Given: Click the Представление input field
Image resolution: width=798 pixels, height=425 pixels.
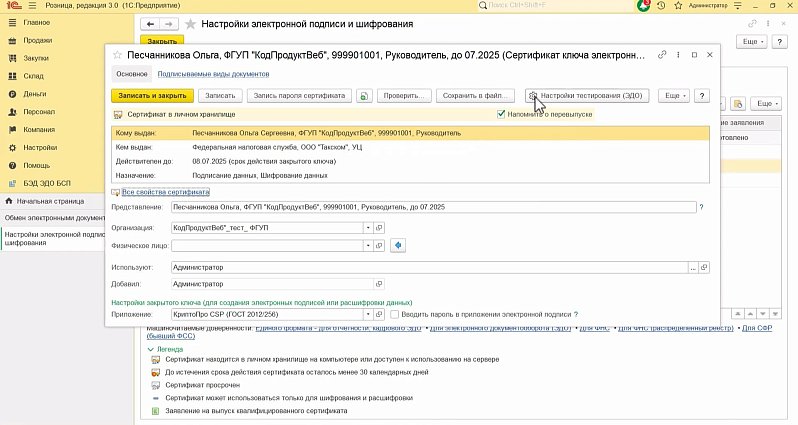Looking at the screenshot, I should point(434,208).
